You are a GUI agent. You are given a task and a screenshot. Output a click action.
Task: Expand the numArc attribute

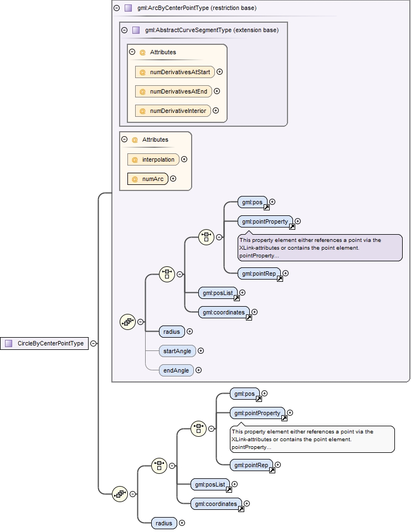[x=173, y=178]
